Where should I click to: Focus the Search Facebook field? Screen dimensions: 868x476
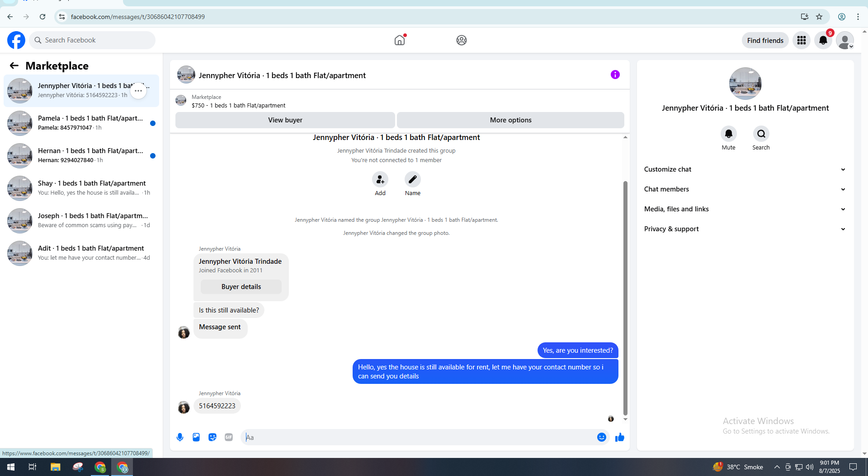[93, 40]
